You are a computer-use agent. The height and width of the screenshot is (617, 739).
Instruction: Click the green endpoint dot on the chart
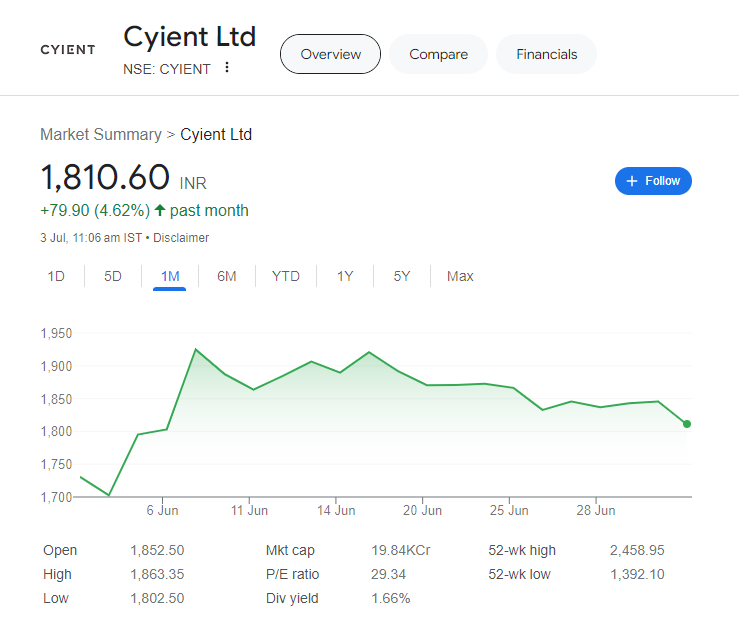point(687,424)
